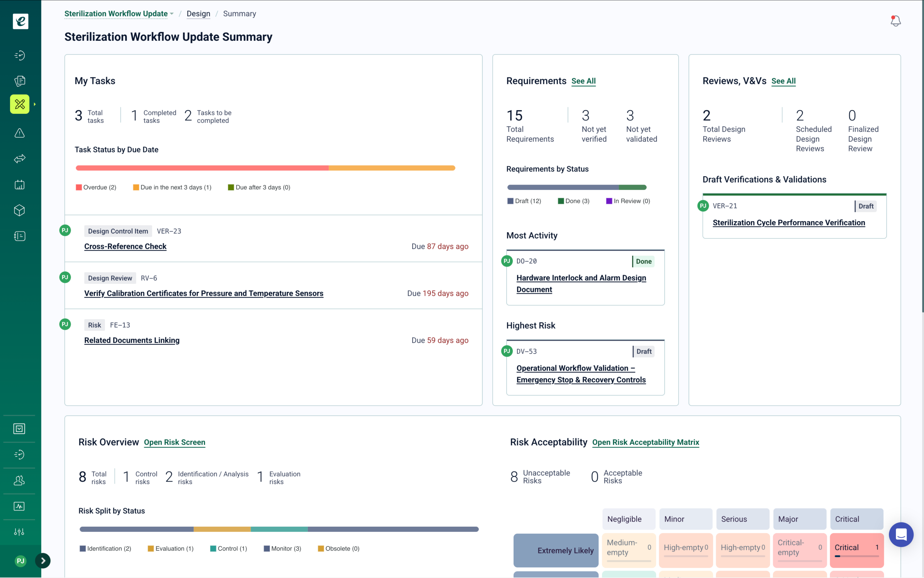The width and height of the screenshot is (924, 578).
Task: Open the warning triangle sidebar icon
Action: [x=19, y=133]
